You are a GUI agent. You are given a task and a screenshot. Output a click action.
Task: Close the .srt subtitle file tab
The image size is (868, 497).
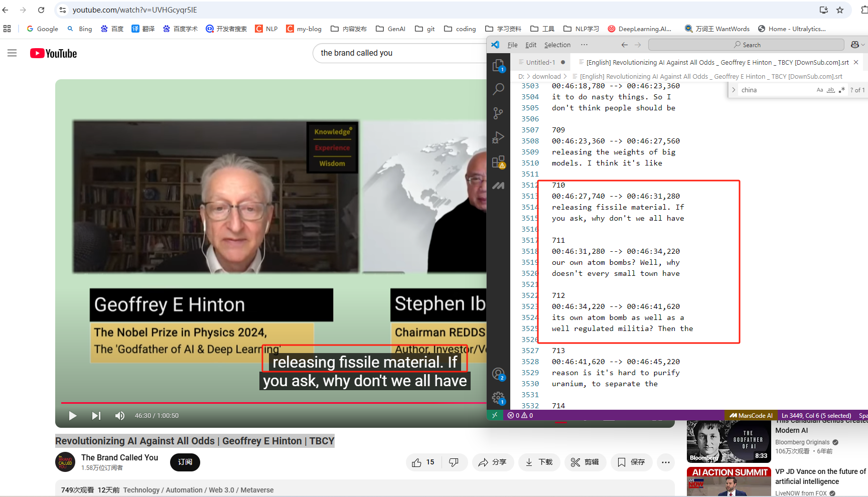(856, 62)
